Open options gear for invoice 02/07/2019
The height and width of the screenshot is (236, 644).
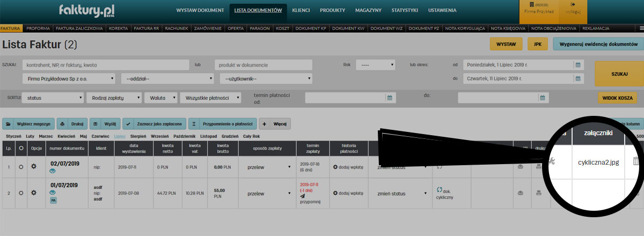33,167
